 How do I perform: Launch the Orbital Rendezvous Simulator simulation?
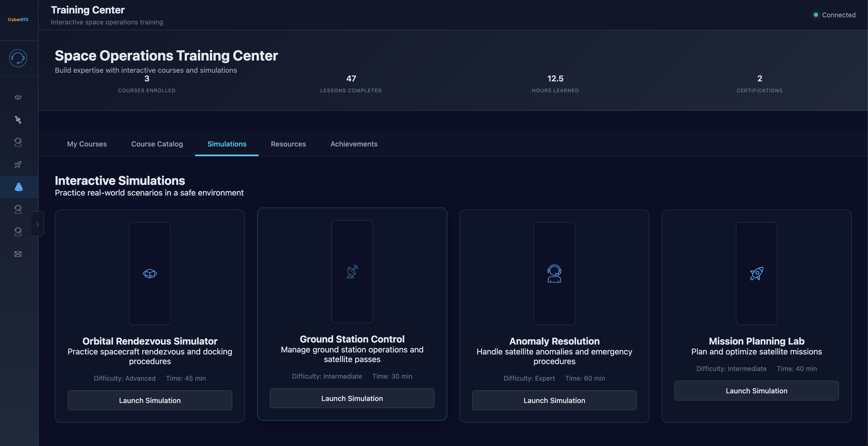coord(150,400)
